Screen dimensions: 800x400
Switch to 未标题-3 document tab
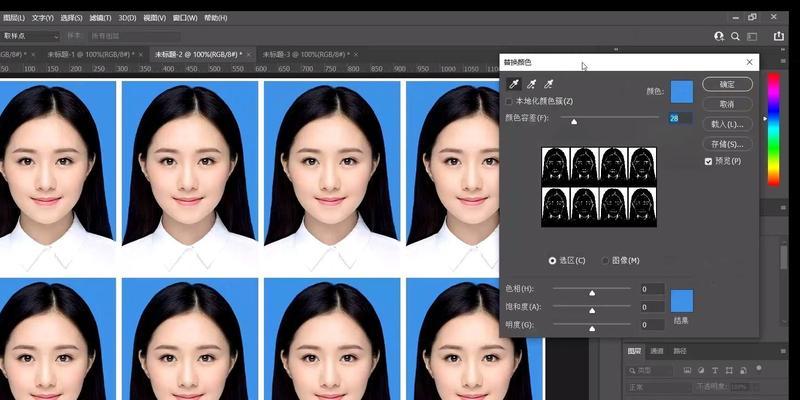306,54
